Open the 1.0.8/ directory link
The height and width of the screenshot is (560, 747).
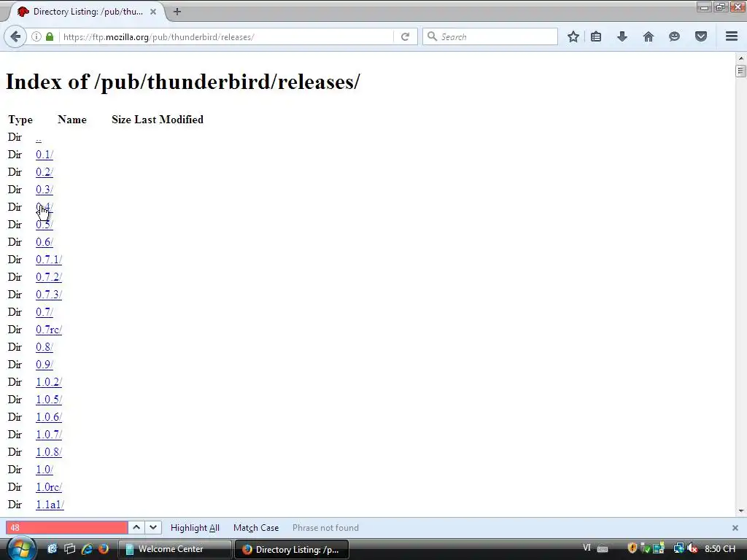pos(49,452)
